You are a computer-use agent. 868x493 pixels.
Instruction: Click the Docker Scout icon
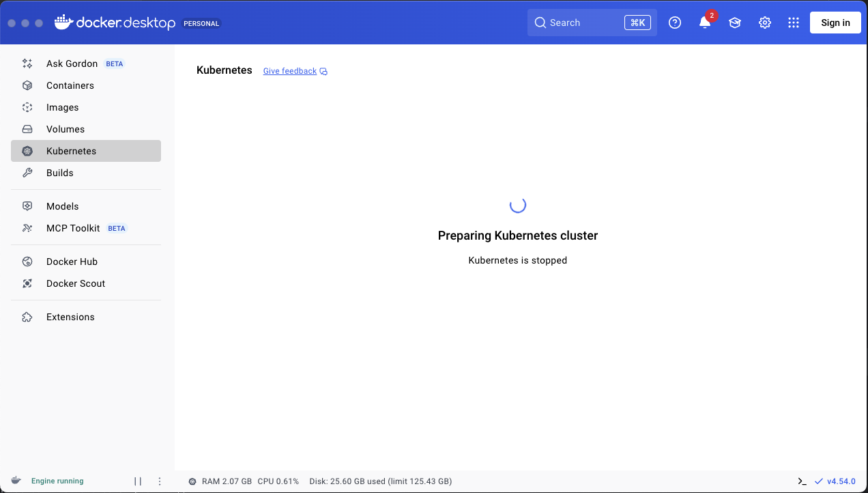point(27,283)
